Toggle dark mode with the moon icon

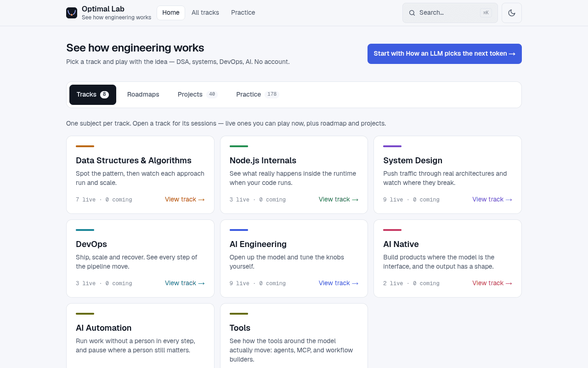tap(512, 13)
